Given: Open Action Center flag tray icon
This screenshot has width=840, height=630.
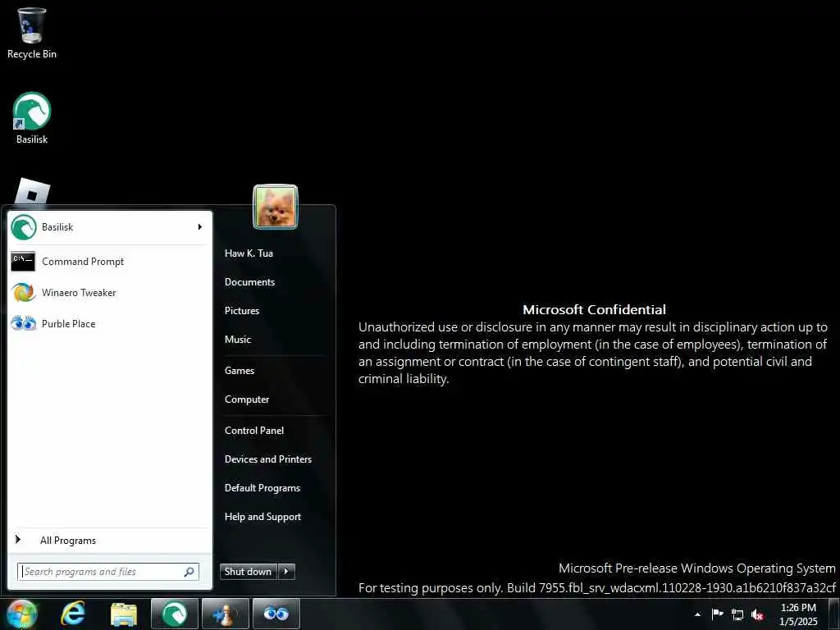Looking at the screenshot, I should coord(717,614).
